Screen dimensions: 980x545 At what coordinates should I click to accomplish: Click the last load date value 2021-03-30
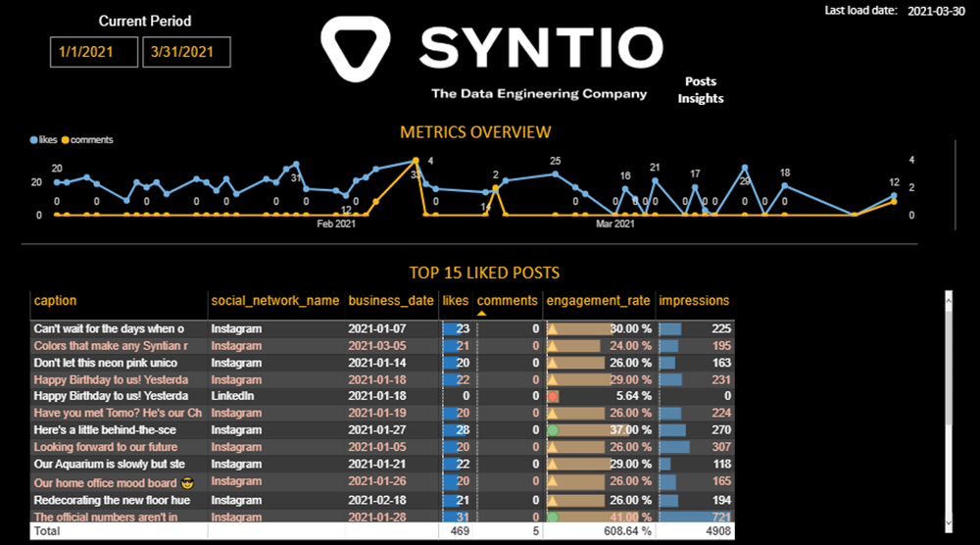pos(936,11)
